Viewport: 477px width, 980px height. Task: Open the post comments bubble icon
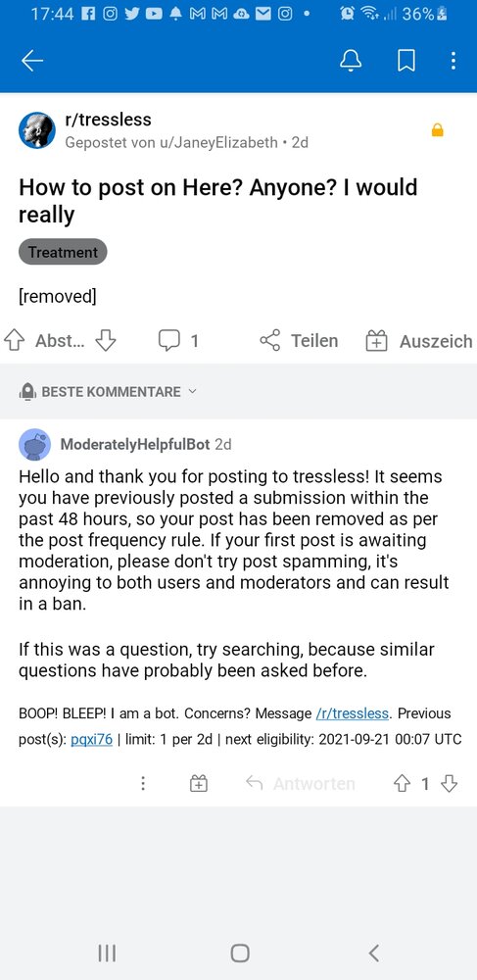pyautogui.click(x=168, y=341)
